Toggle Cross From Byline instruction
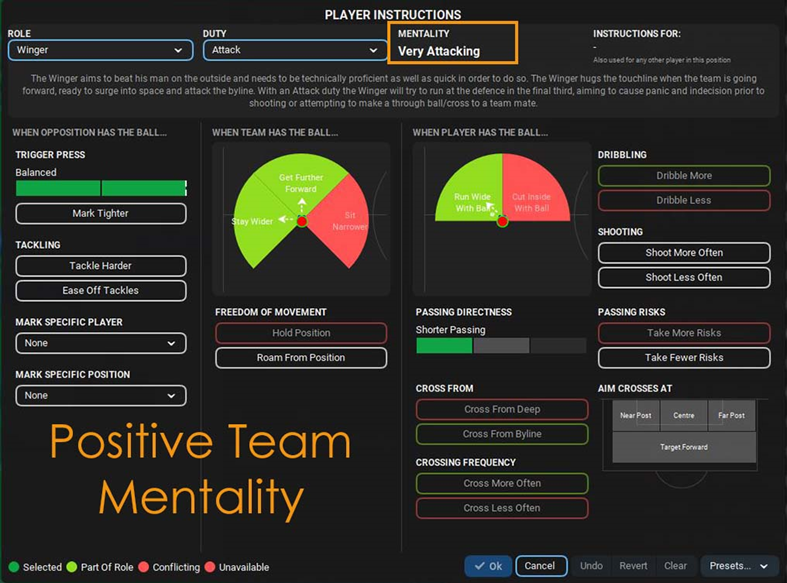The image size is (787, 583). point(502,434)
